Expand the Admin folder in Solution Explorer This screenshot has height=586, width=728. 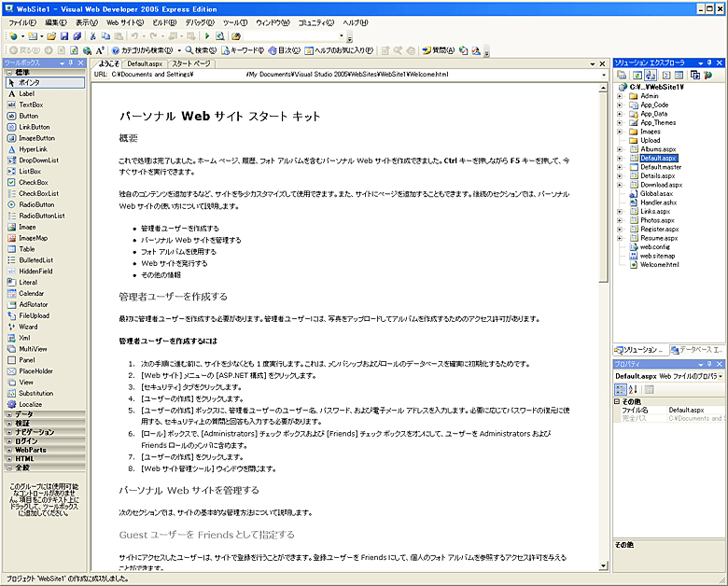coord(620,95)
